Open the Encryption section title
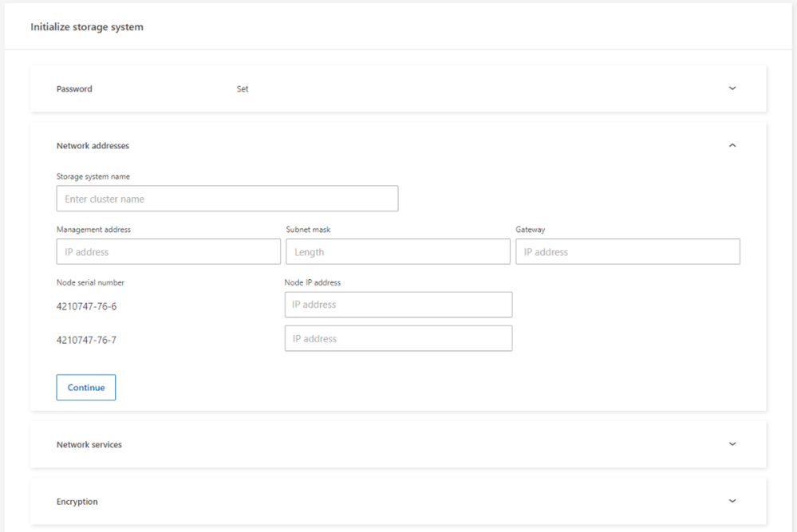The height and width of the screenshot is (532, 797). (77, 502)
